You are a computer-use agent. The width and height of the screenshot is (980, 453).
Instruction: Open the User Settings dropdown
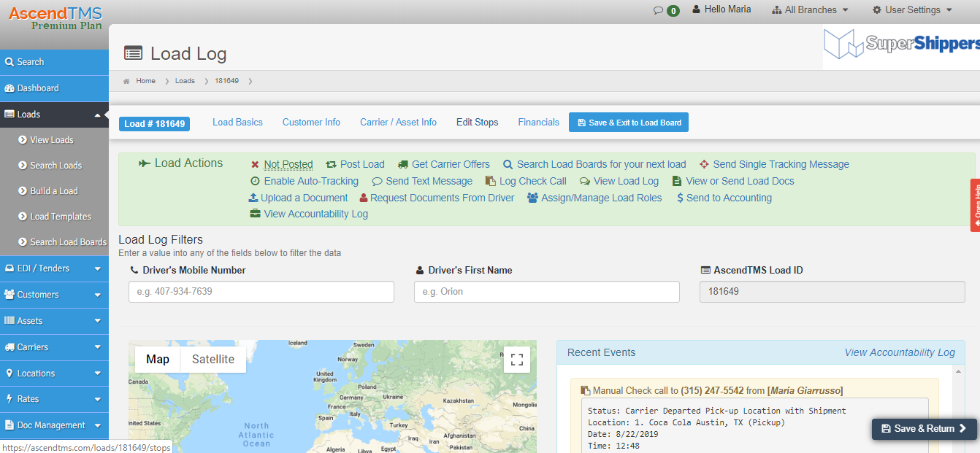pyautogui.click(x=912, y=10)
